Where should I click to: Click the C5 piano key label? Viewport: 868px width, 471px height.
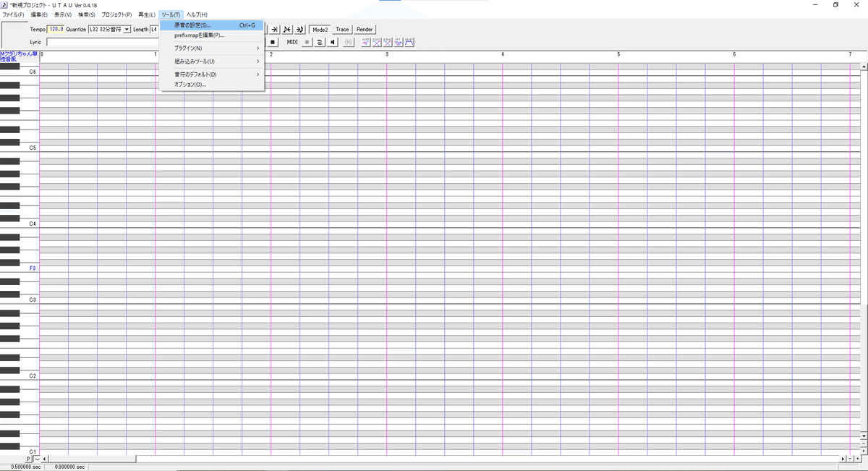coord(33,148)
